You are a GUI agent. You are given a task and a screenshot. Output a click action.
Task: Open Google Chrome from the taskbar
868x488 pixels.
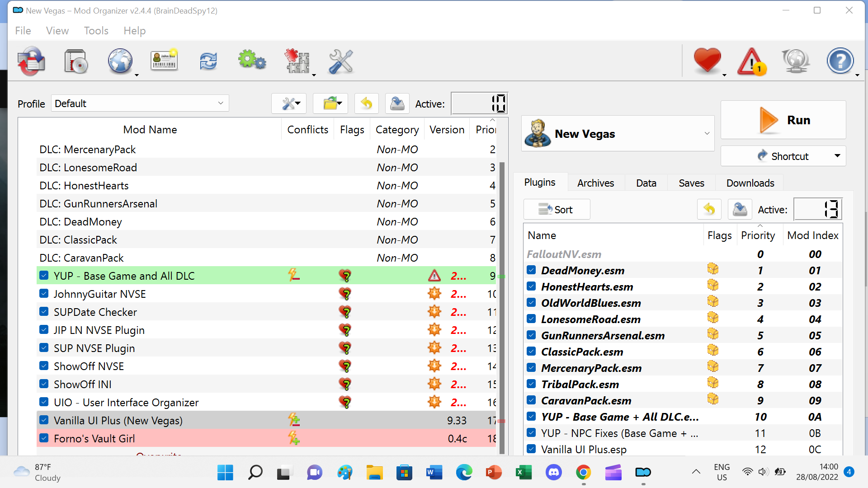click(584, 473)
